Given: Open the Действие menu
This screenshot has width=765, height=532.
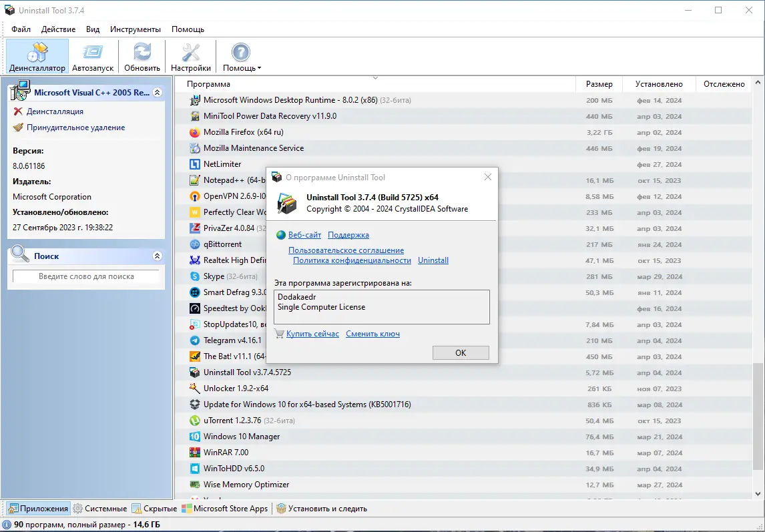Looking at the screenshot, I should coord(59,29).
